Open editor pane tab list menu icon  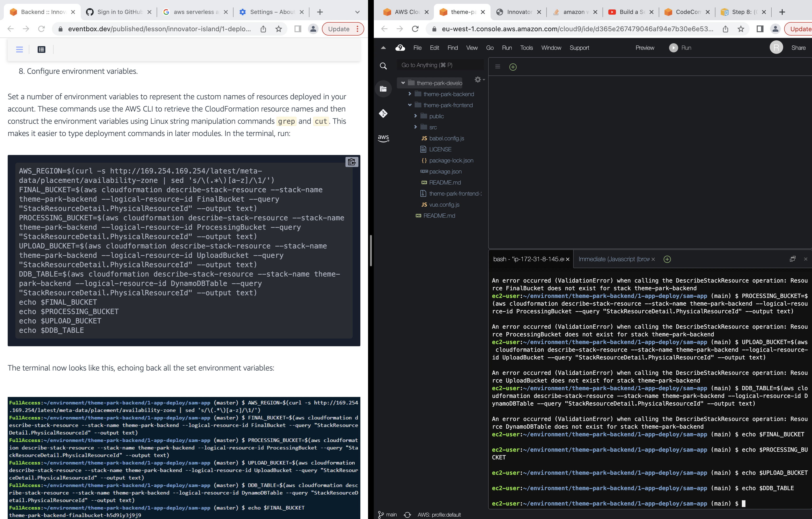[497, 67]
